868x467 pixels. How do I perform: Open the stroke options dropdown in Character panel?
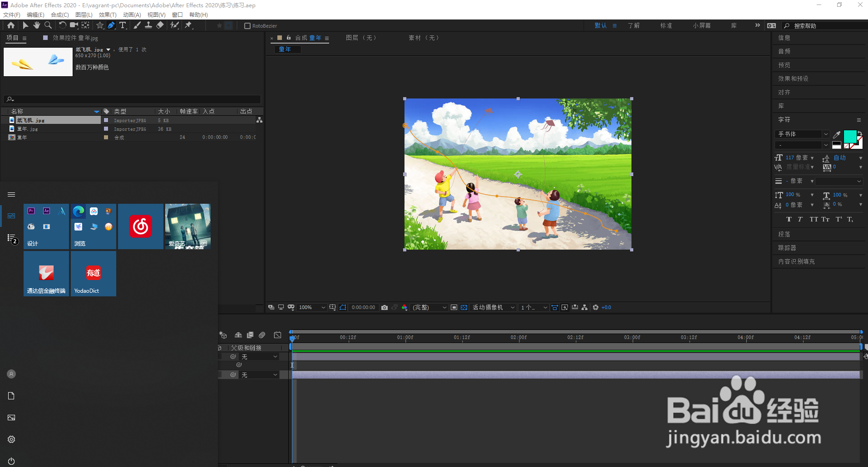(839, 181)
